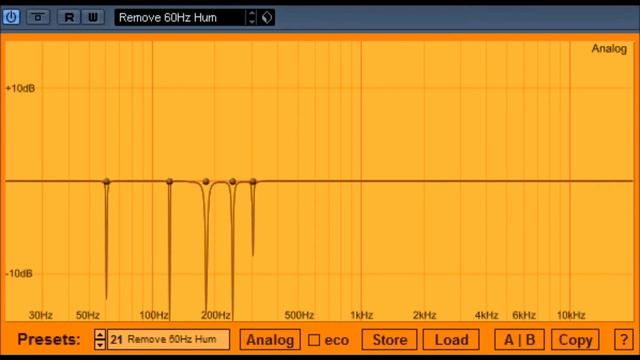Click the side-chain routing icon beside power
This screenshot has width=640, height=360.
[x=38, y=17]
